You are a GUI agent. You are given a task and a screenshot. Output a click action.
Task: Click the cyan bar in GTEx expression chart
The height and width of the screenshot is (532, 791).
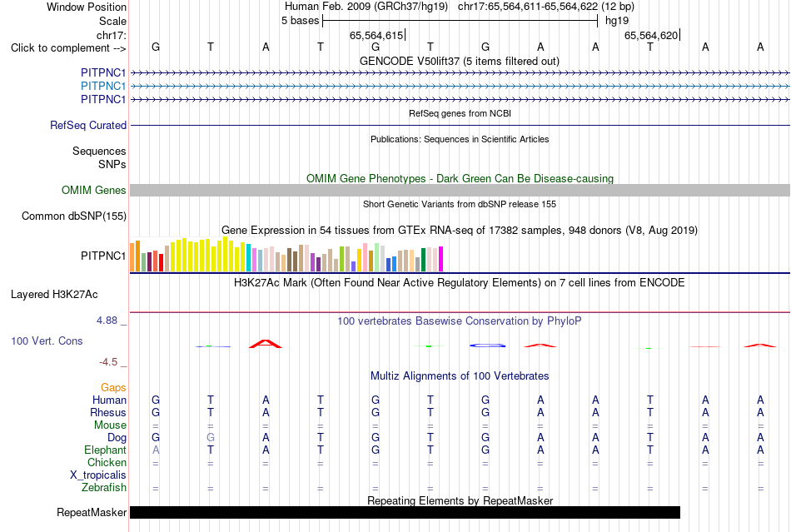point(249,258)
